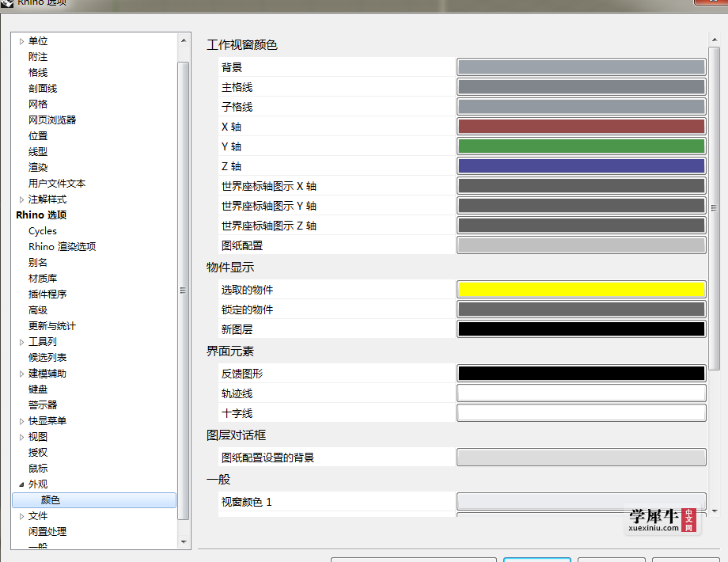Expand the 快显菜单 tree node
Image resolution: width=728 pixels, height=562 pixels.
[x=21, y=421]
